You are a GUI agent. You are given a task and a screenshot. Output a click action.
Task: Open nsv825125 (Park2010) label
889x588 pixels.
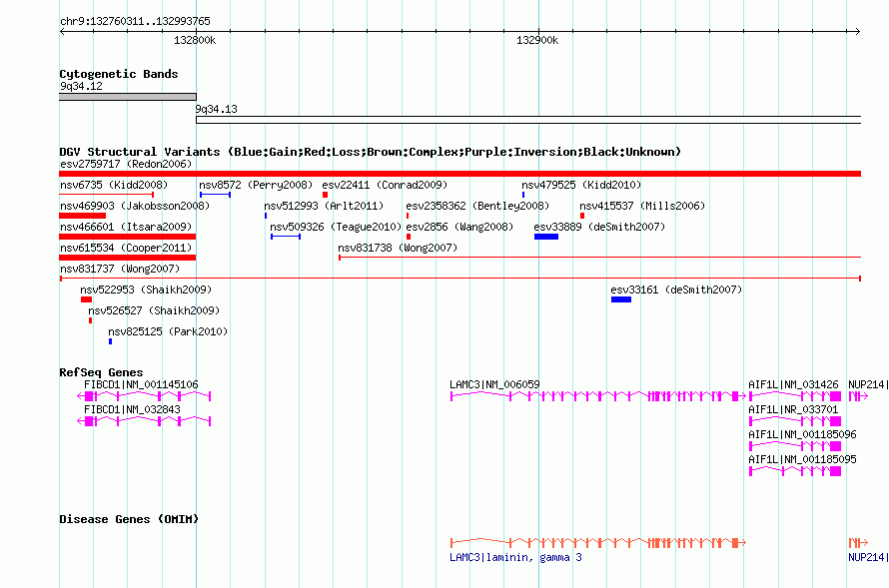[168, 331]
